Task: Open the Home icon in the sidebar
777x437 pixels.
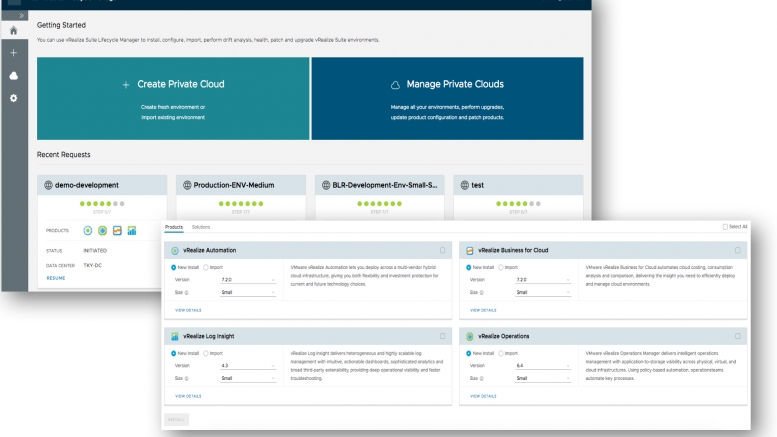Action: 13,31
